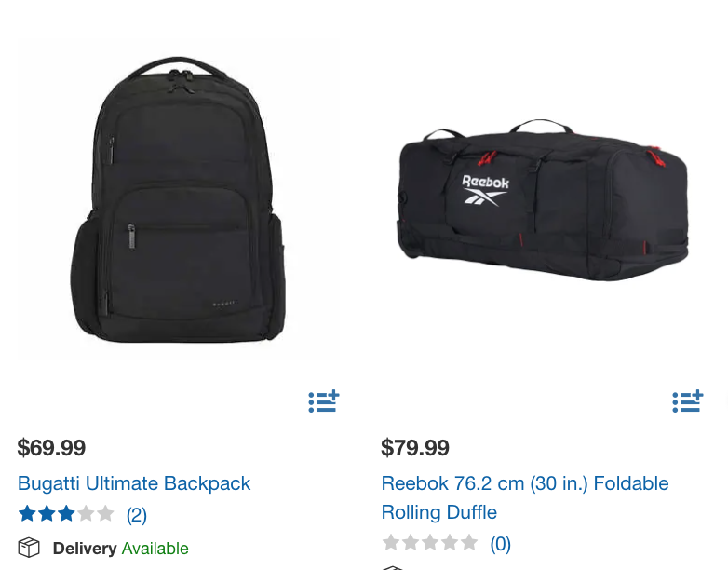Click the delivery box icon
Screen dimensions: 728x570
(29, 548)
